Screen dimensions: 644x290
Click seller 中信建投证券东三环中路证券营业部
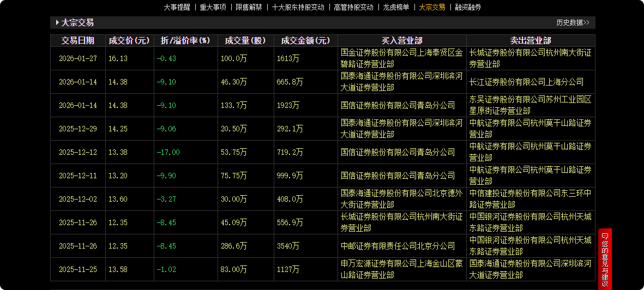[x=531, y=199]
